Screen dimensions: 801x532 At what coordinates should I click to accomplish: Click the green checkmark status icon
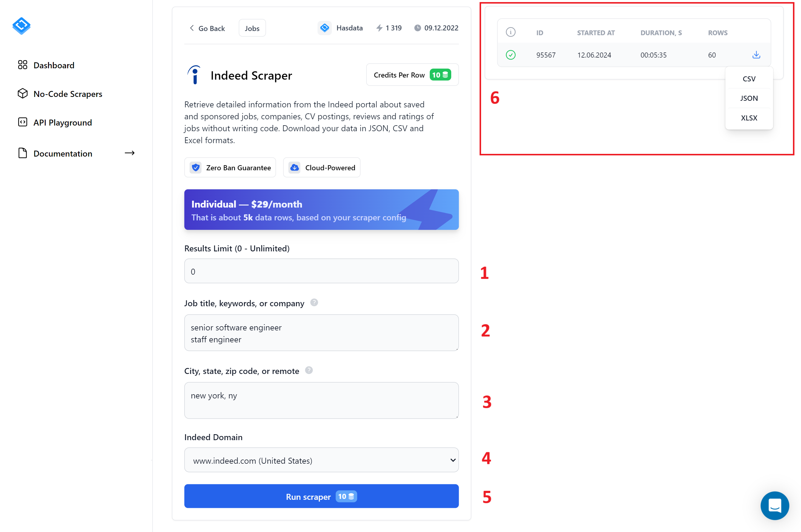pyautogui.click(x=510, y=54)
